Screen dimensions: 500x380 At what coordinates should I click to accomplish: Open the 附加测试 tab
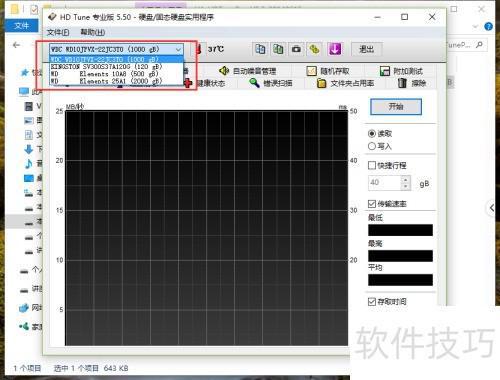(401, 71)
